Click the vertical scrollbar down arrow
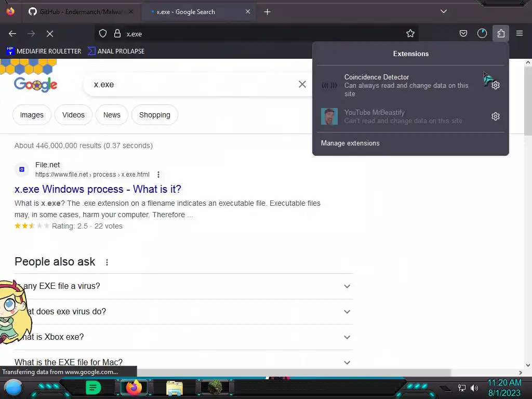 [x=528, y=365]
